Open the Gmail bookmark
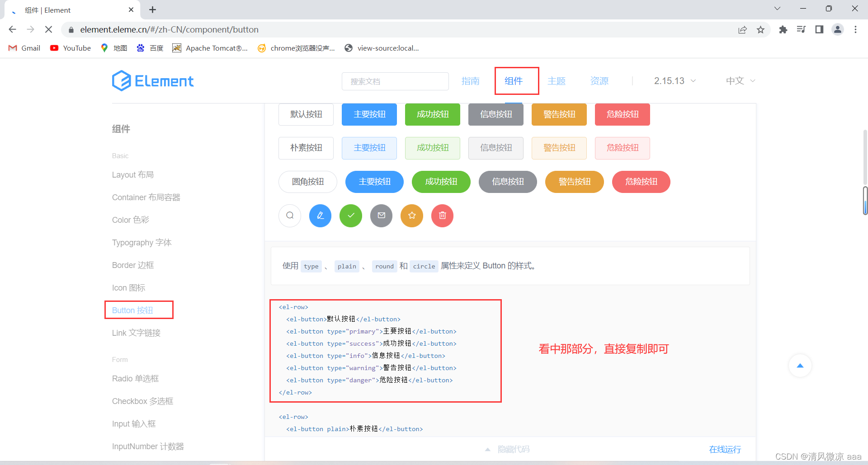868x465 pixels. [24, 48]
